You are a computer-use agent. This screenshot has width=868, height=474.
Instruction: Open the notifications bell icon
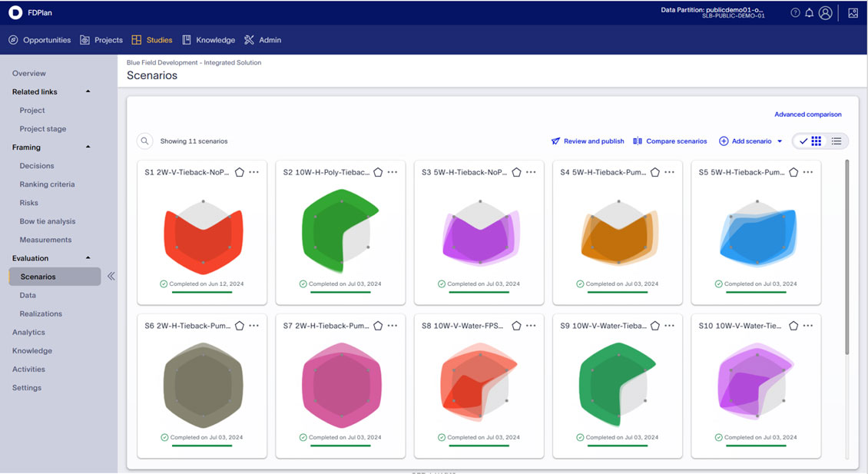click(x=809, y=13)
